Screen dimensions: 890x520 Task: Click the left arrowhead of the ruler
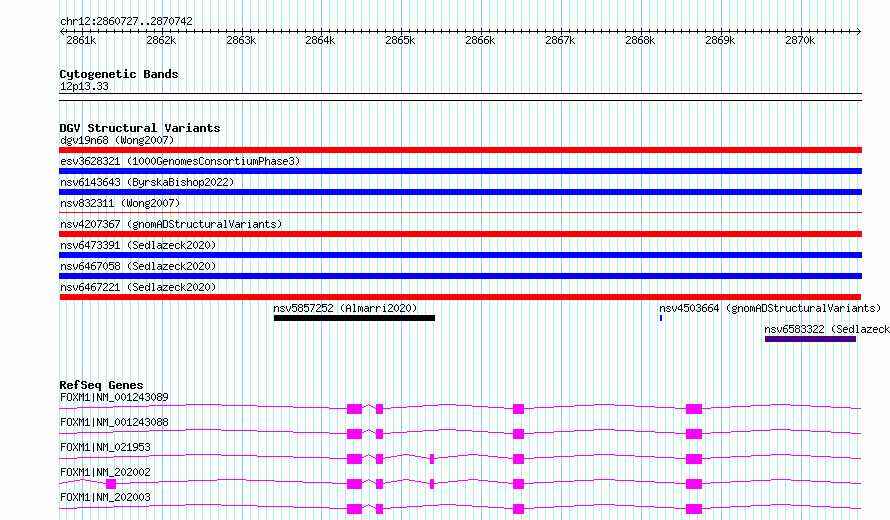coord(62,32)
